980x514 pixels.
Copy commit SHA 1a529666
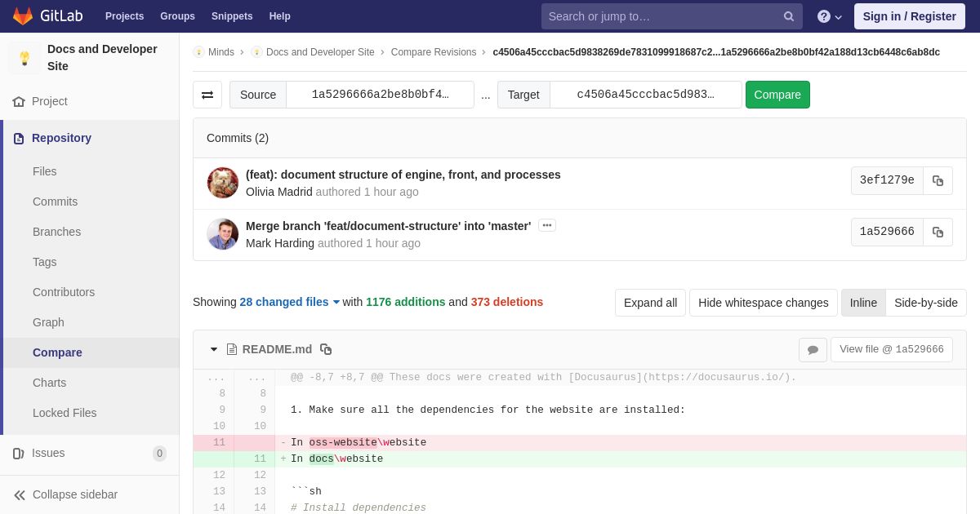click(x=938, y=233)
